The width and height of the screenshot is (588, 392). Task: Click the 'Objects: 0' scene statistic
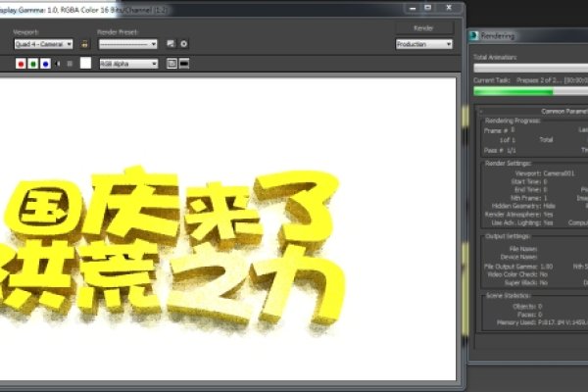coord(527,307)
